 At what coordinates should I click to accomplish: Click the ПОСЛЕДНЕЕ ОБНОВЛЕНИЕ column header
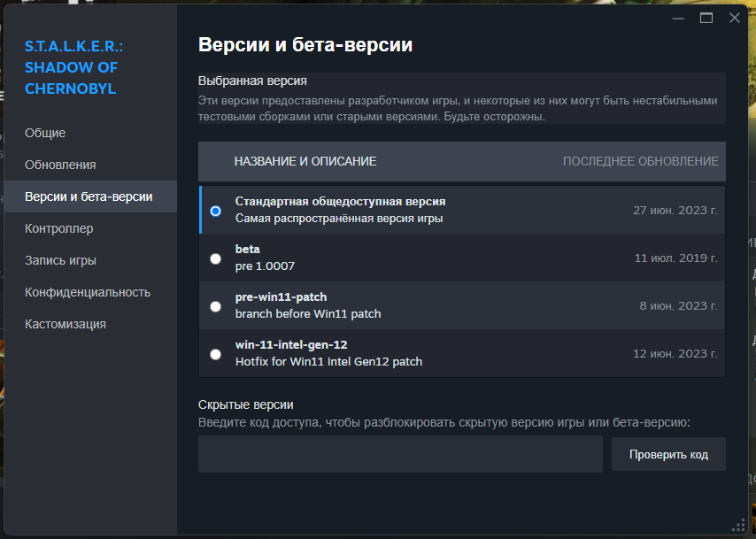click(640, 161)
